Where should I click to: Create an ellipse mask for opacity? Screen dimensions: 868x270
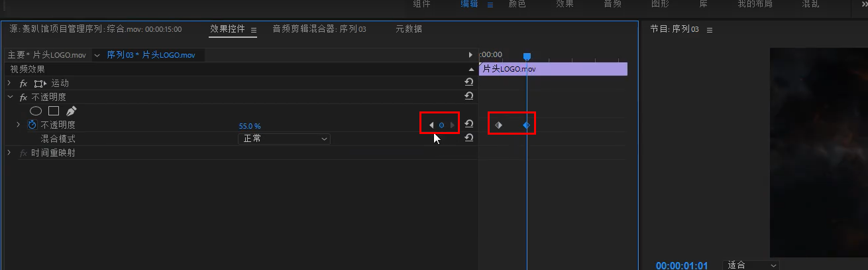click(x=36, y=111)
